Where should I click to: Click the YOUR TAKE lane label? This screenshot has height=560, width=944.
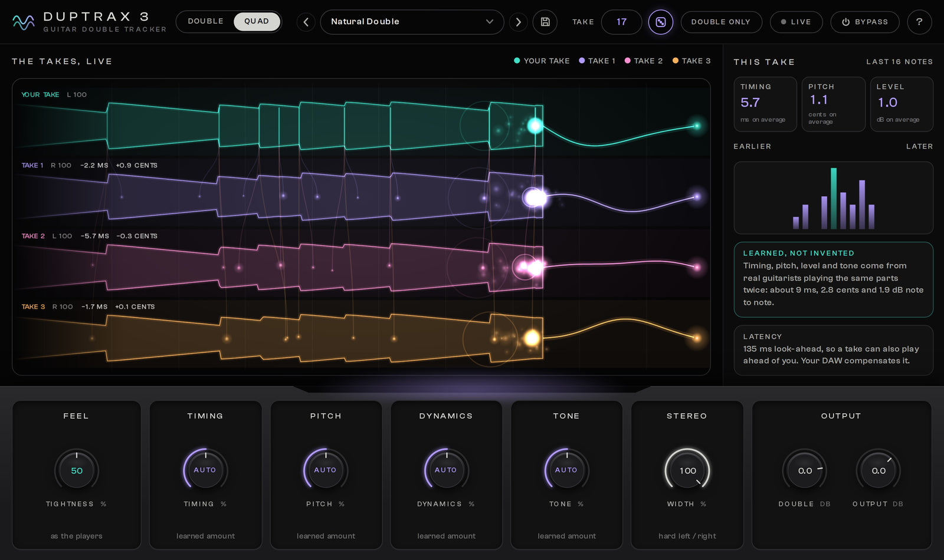[x=40, y=94]
